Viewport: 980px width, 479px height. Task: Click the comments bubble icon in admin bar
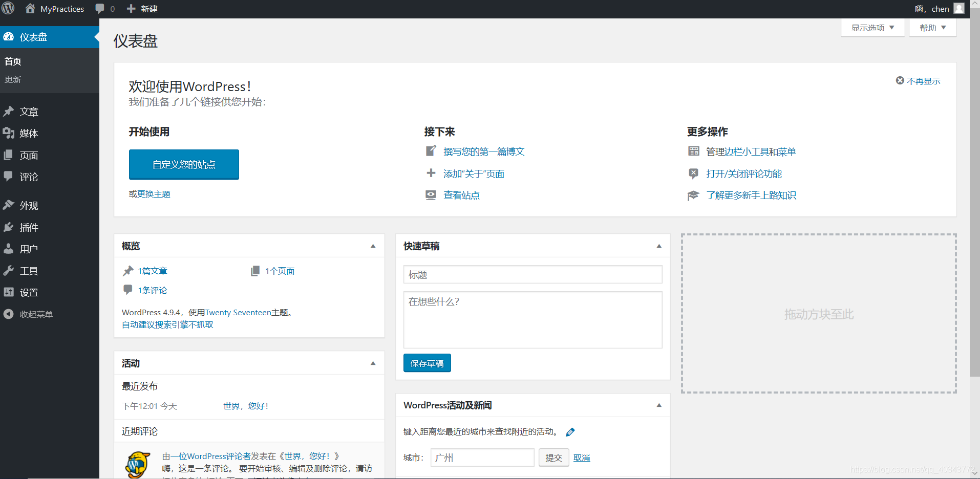[100, 9]
